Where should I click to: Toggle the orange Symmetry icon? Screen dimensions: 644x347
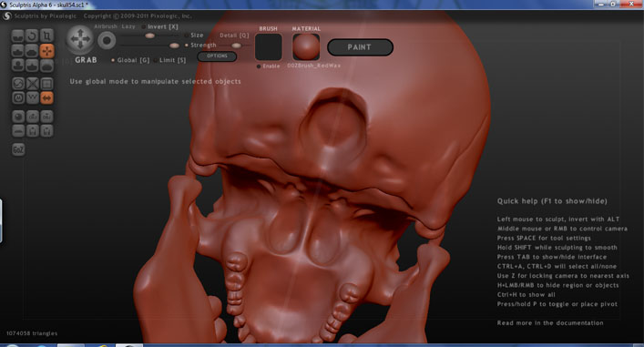[46, 97]
